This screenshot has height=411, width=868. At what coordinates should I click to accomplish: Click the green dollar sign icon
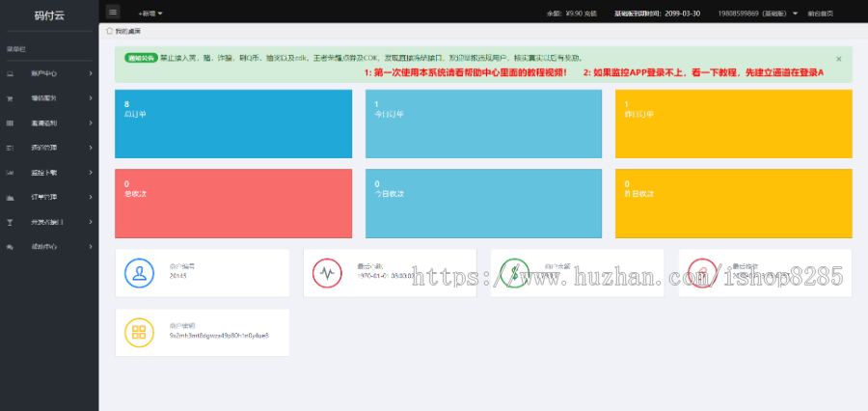(515, 273)
